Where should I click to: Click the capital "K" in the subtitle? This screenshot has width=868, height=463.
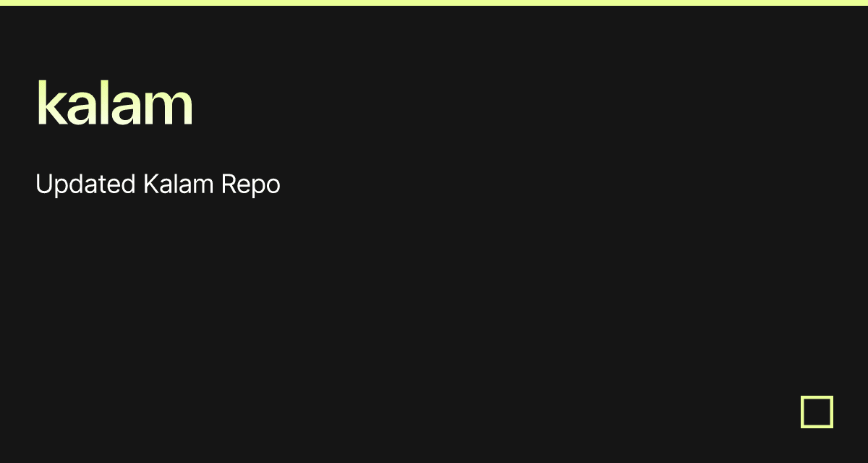tap(150, 185)
